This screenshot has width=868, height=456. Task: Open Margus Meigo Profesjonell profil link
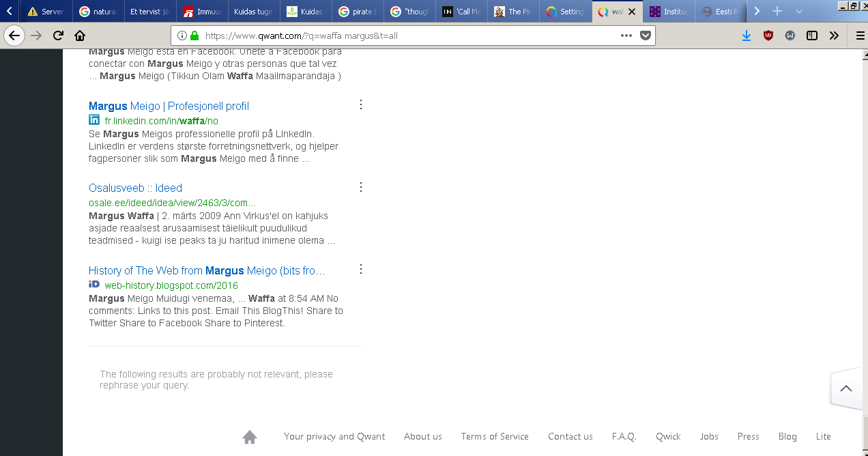pyautogui.click(x=169, y=106)
